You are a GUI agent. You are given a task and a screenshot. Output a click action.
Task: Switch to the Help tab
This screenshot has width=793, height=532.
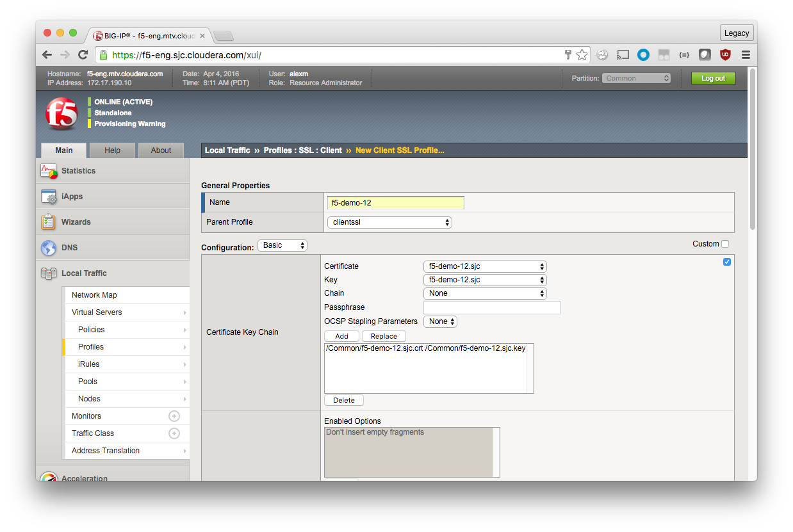click(112, 150)
